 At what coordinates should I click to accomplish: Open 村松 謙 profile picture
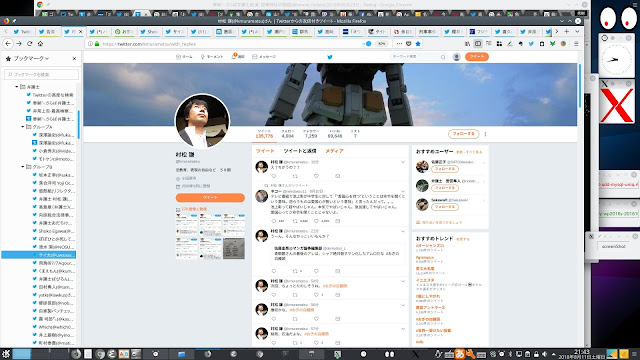[202, 121]
